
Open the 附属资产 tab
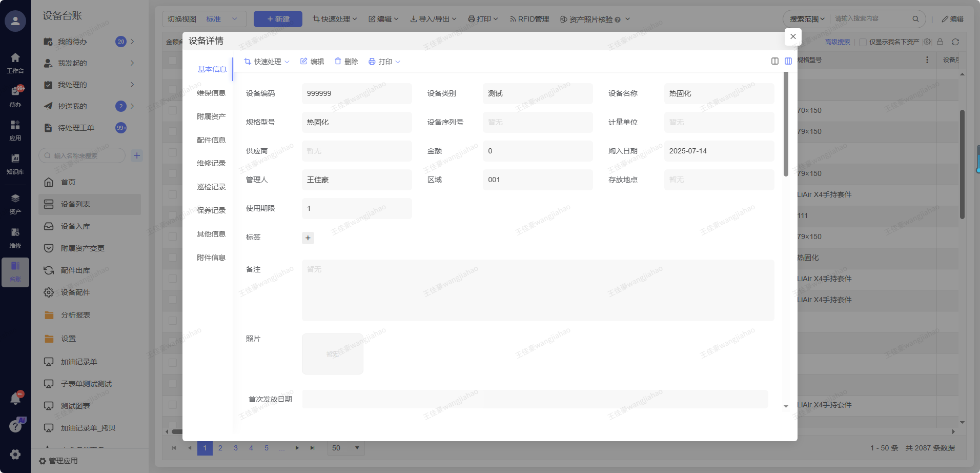[211, 116]
